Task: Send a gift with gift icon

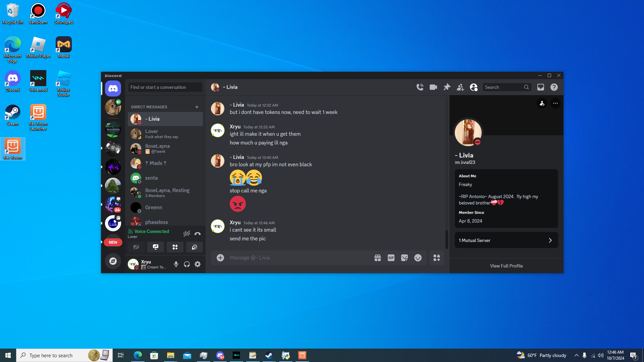Action: [377, 258]
